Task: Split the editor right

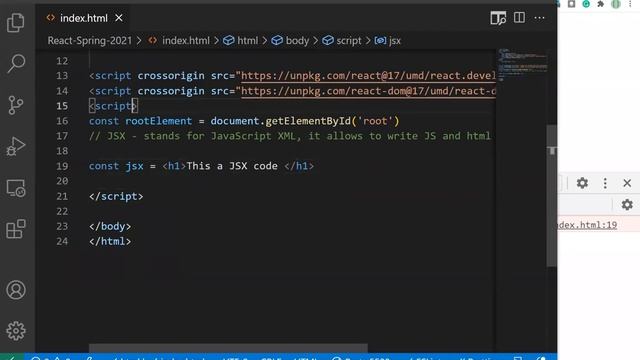Action: [519, 18]
